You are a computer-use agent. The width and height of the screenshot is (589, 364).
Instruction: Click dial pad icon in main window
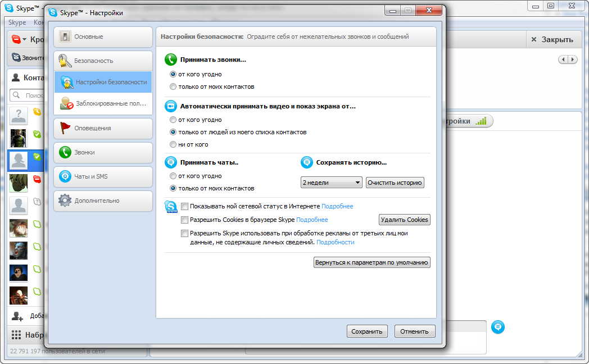point(16,335)
